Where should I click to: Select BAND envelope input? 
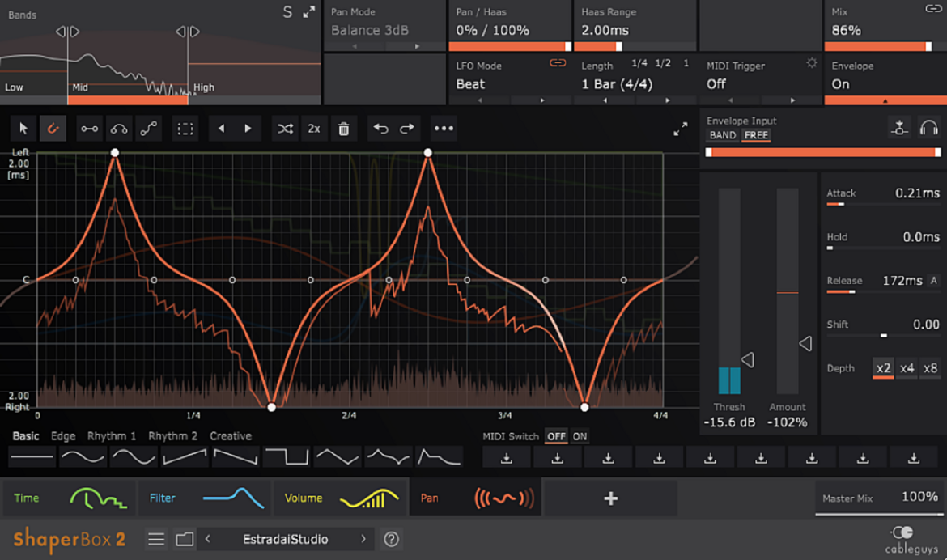click(723, 135)
